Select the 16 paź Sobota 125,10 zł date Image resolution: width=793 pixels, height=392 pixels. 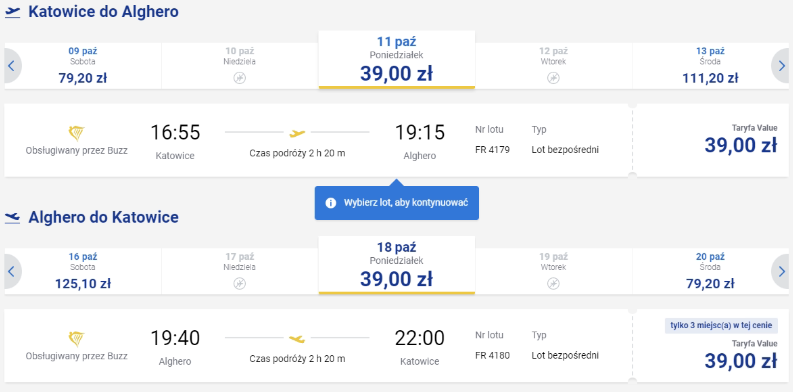[83, 271]
